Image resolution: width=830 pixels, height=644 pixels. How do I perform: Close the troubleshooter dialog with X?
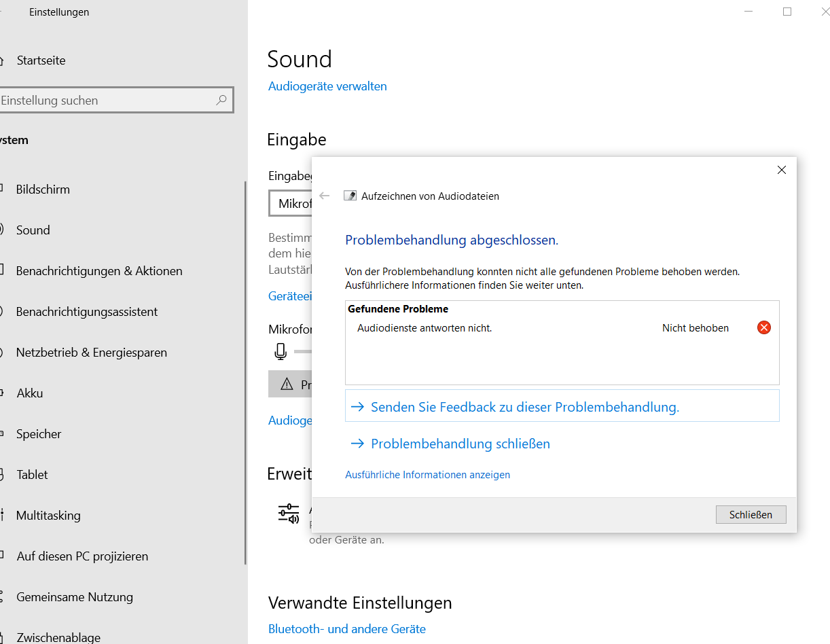(x=781, y=170)
